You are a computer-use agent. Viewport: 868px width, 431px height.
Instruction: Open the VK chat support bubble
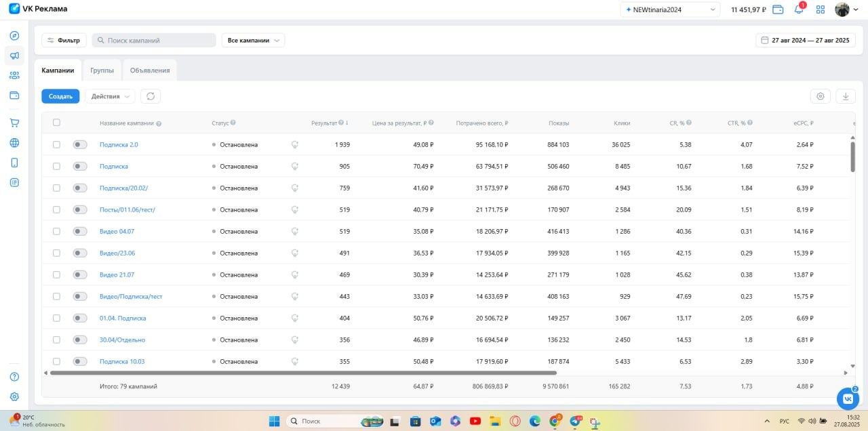click(848, 398)
